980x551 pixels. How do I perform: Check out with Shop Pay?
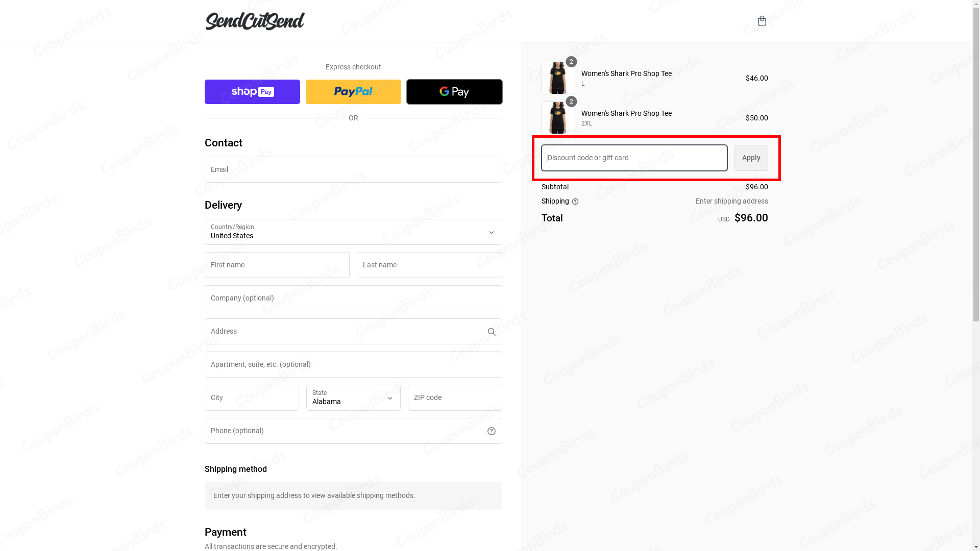pos(252,92)
